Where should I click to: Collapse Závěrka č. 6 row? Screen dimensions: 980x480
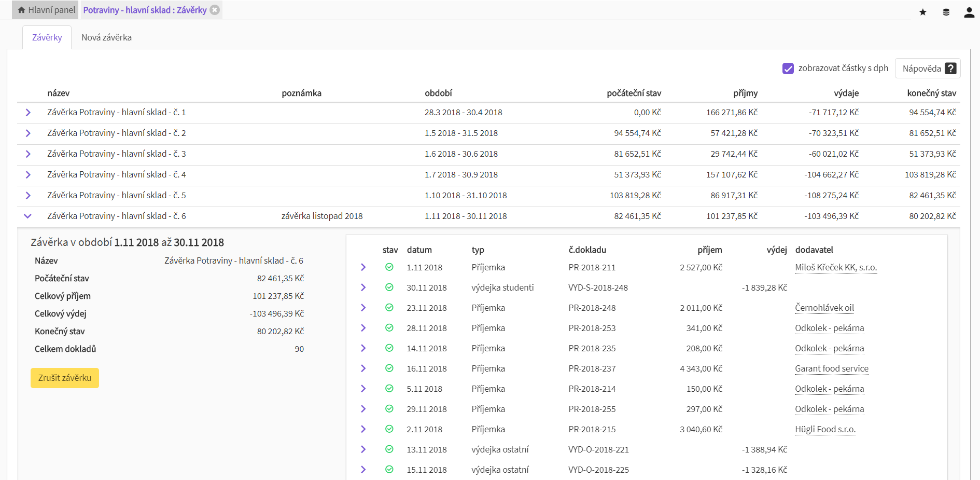click(28, 216)
